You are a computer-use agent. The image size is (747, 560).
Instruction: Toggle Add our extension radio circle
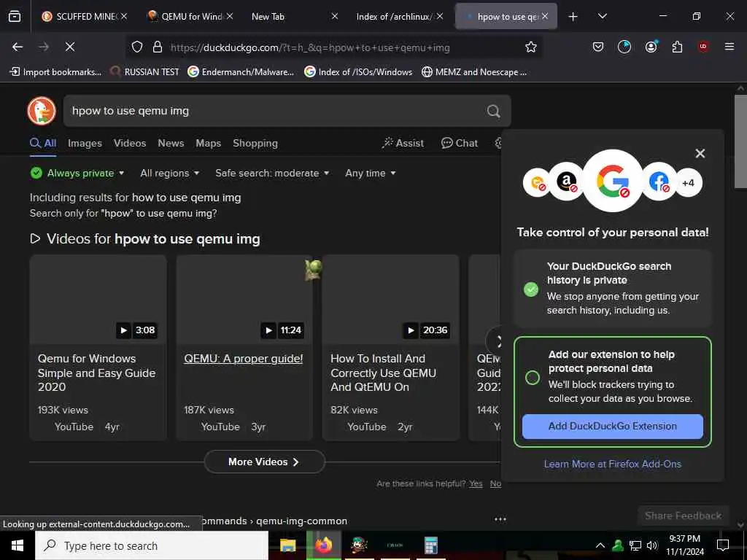[532, 378]
